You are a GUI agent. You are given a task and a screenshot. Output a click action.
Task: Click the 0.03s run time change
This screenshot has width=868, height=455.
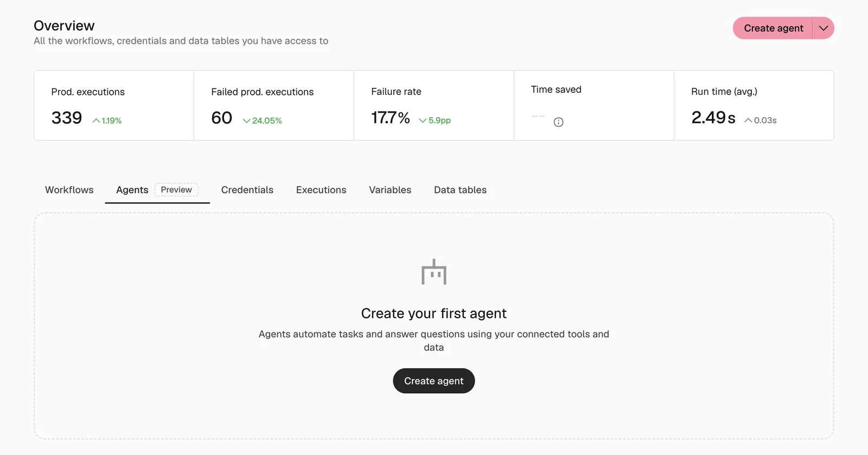761,120
